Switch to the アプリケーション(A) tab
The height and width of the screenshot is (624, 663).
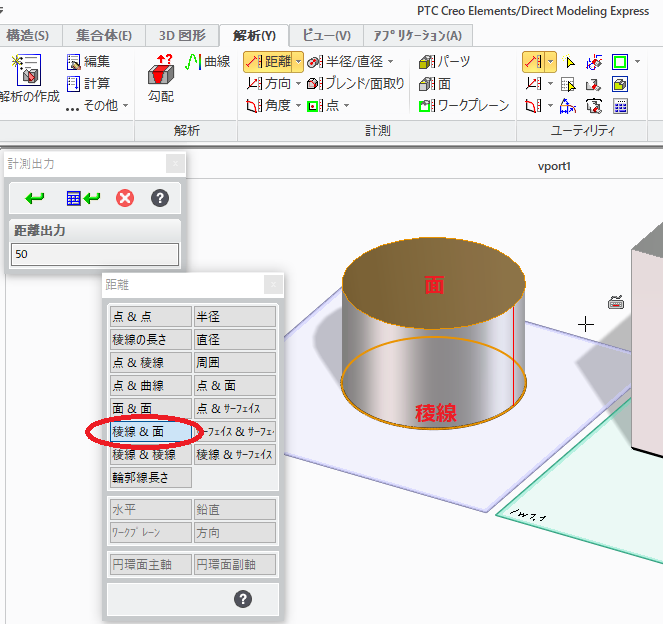(x=418, y=35)
